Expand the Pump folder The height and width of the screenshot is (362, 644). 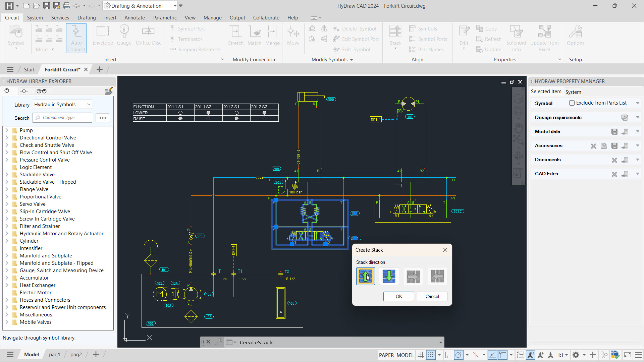pos(7,130)
